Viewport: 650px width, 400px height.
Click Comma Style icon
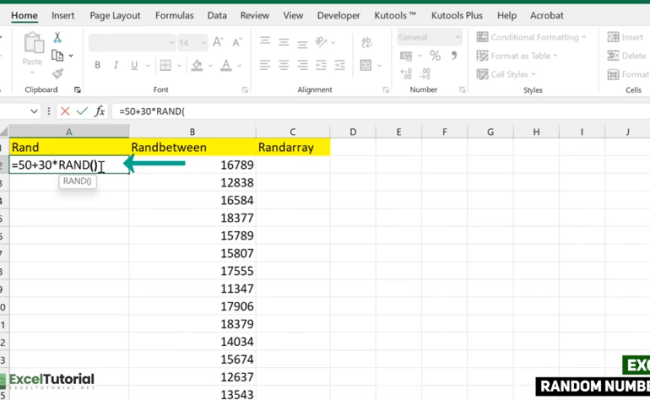pyautogui.click(x=454, y=56)
